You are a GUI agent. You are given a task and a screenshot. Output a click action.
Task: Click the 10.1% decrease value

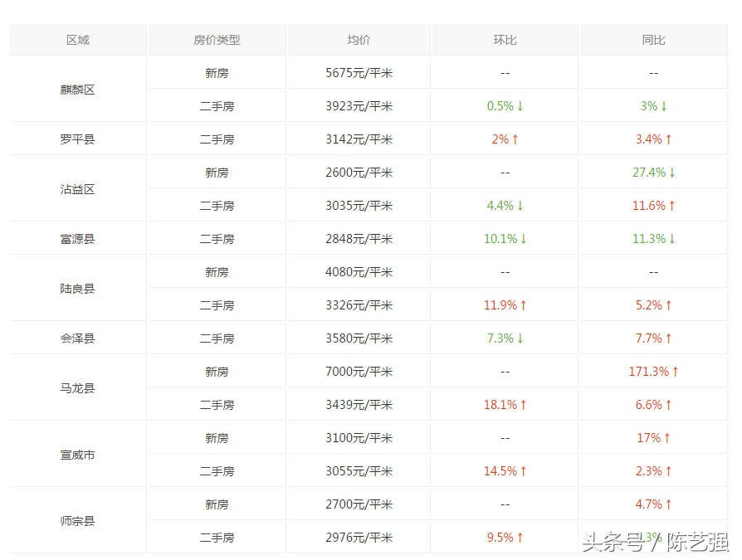point(505,239)
